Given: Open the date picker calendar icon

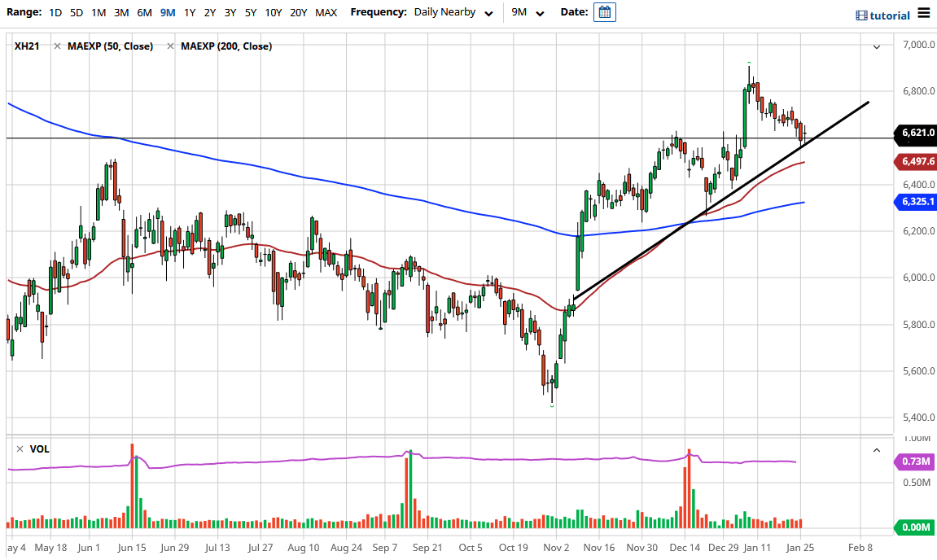Looking at the screenshot, I should click(x=604, y=12).
